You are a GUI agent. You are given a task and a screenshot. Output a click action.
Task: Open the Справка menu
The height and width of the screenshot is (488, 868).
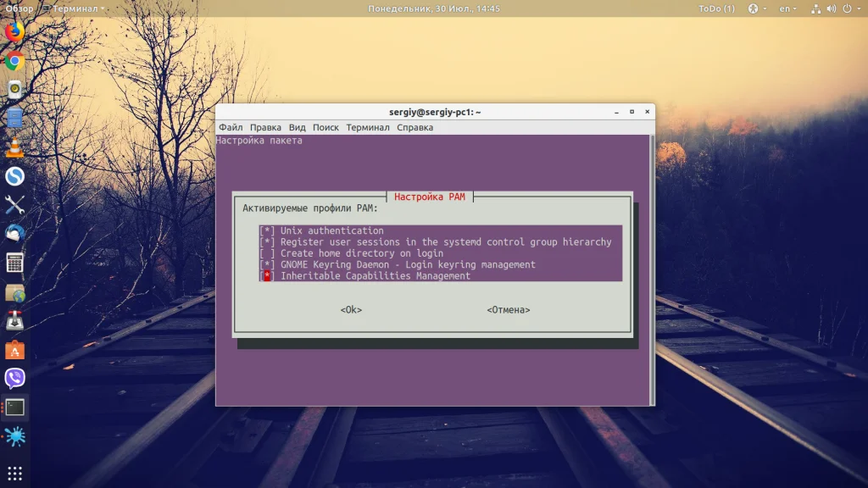pyautogui.click(x=415, y=127)
